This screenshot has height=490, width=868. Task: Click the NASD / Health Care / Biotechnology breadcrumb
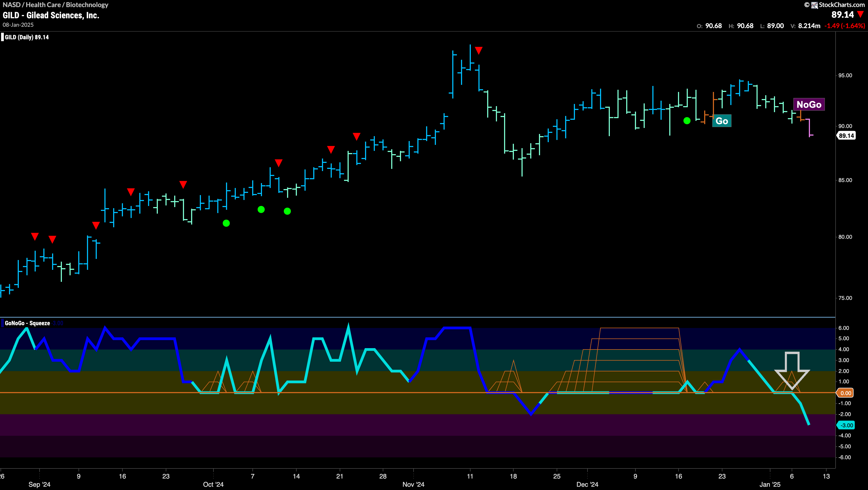click(56, 5)
